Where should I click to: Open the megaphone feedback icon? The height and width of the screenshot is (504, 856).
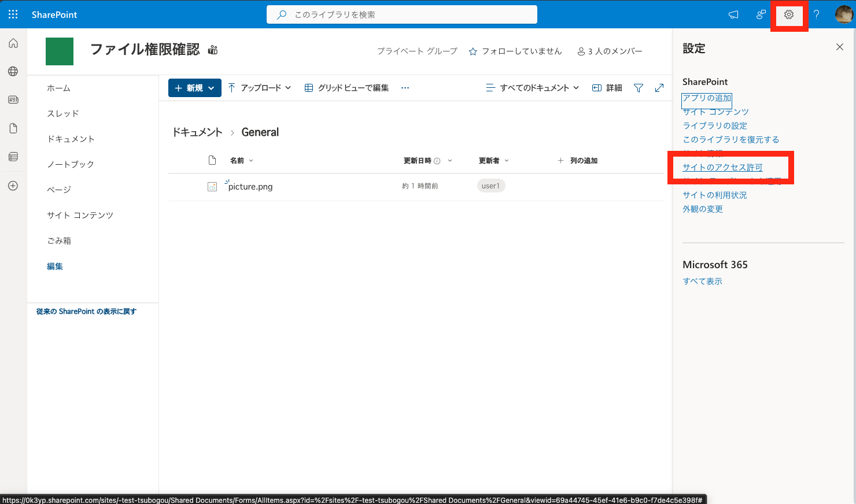tap(733, 14)
